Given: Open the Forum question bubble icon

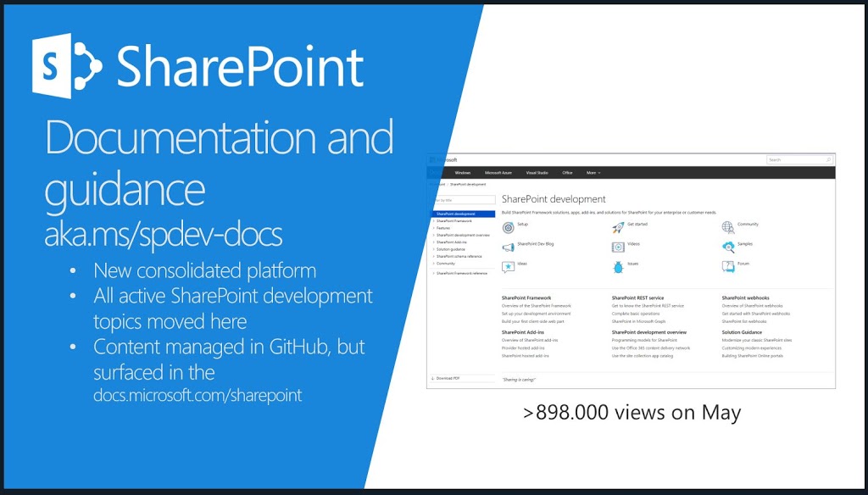Looking at the screenshot, I should (x=728, y=267).
